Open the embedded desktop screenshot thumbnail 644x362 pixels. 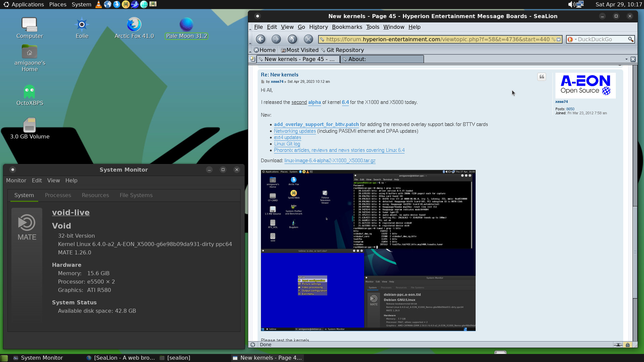point(368,250)
